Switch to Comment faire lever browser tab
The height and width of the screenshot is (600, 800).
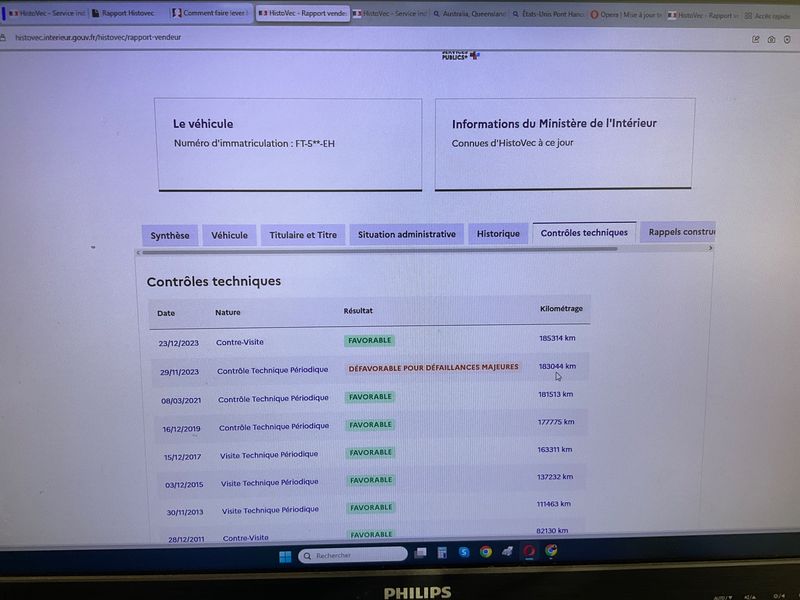[x=210, y=13]
